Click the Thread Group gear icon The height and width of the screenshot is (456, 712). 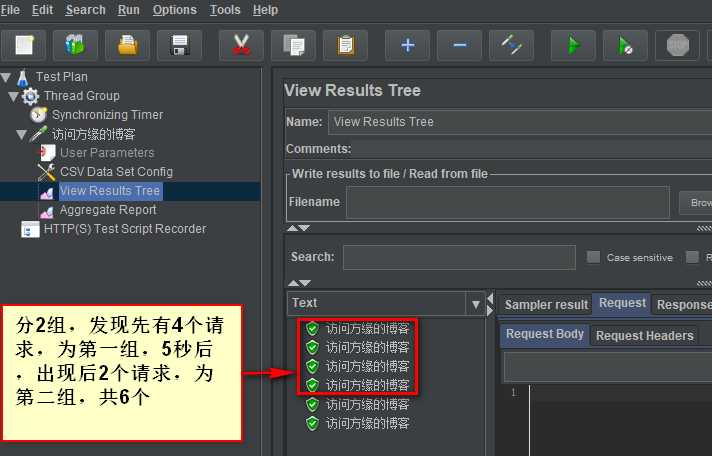(30, 96)
